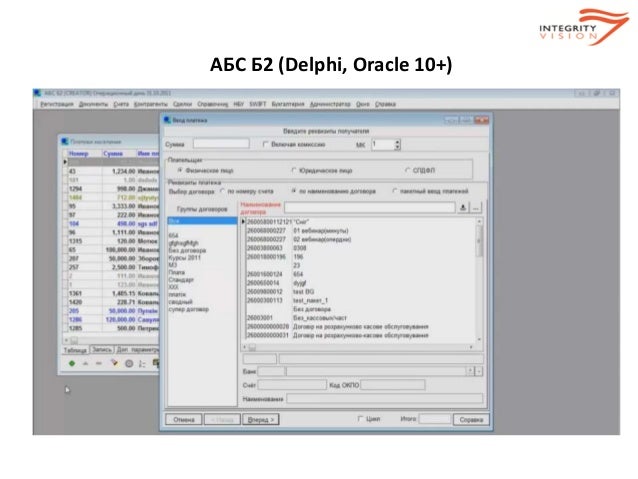Decrease the МК spinner value
The image size is (638, 479).
pyautogui.click(x=398, y=147)
